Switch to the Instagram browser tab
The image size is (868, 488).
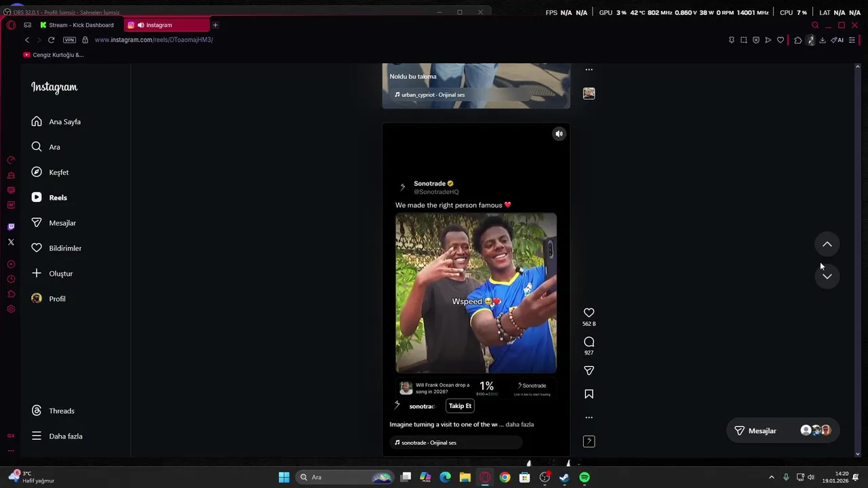coord(167,25)
